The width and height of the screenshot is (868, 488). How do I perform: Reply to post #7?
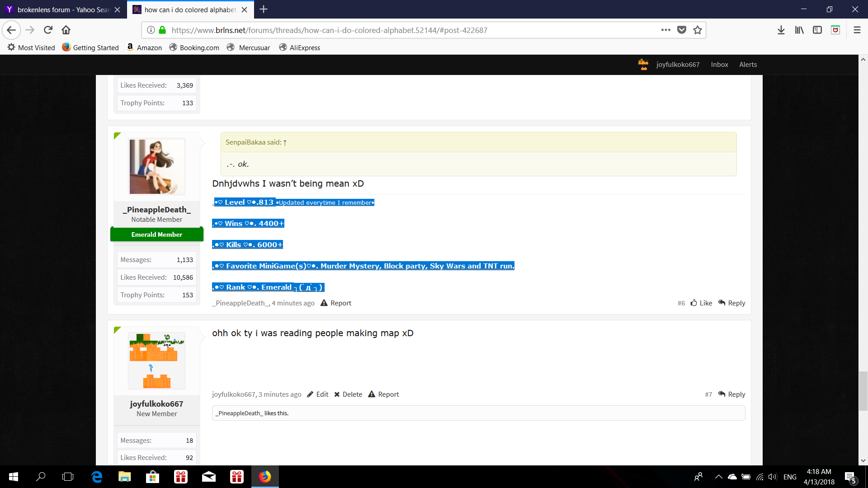731,394
